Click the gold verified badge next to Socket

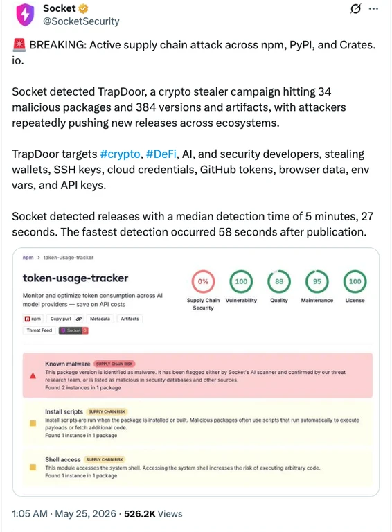(x=83, y=8)
